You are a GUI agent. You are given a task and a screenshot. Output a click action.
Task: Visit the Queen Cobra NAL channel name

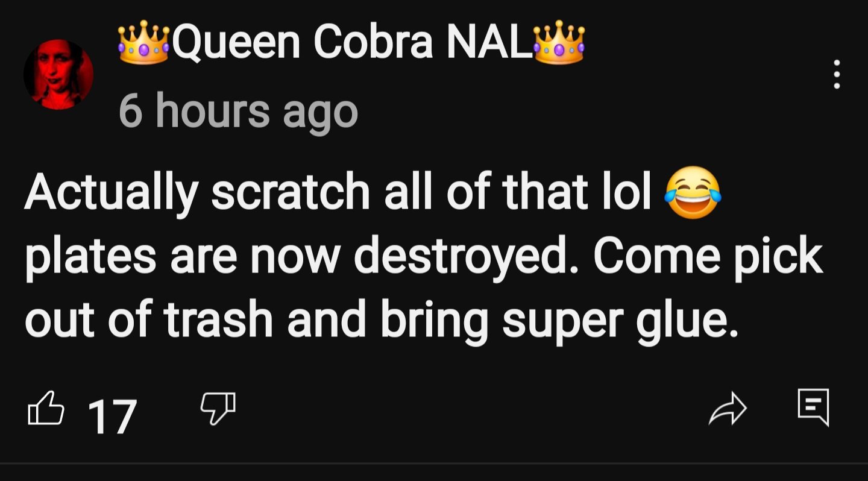(x=352, y=42)
